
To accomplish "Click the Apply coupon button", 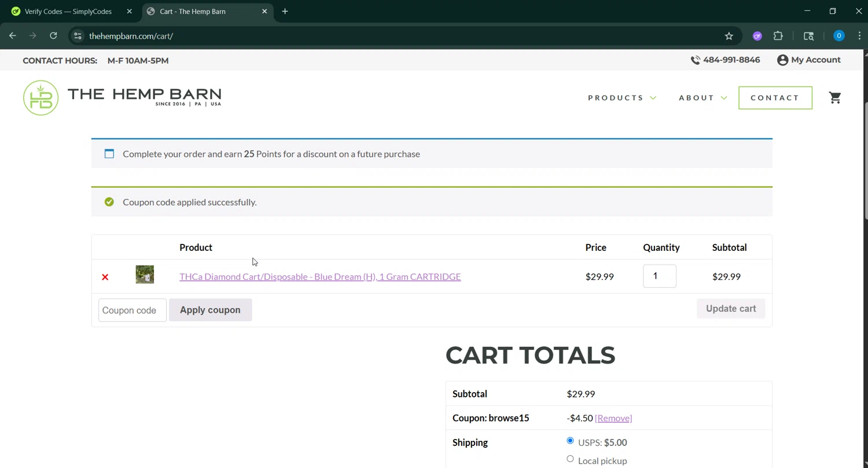I will point(210,310).
